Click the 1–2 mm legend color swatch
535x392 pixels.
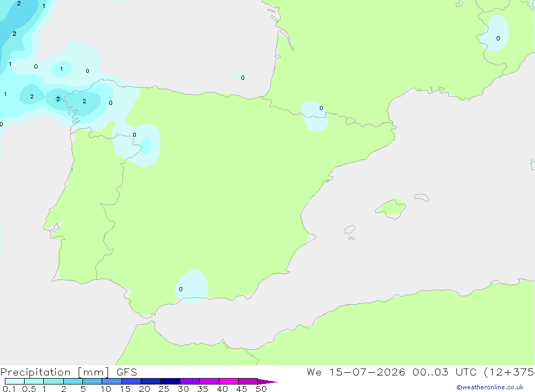click(x=53, y=381)
